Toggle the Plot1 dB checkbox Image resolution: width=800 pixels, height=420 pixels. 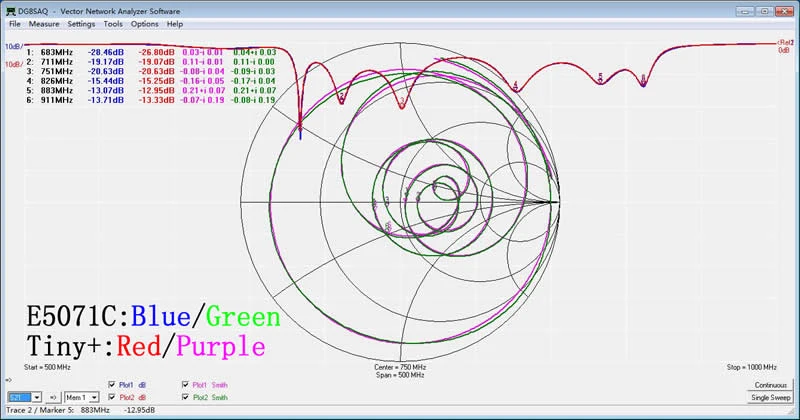pos(112,385)
